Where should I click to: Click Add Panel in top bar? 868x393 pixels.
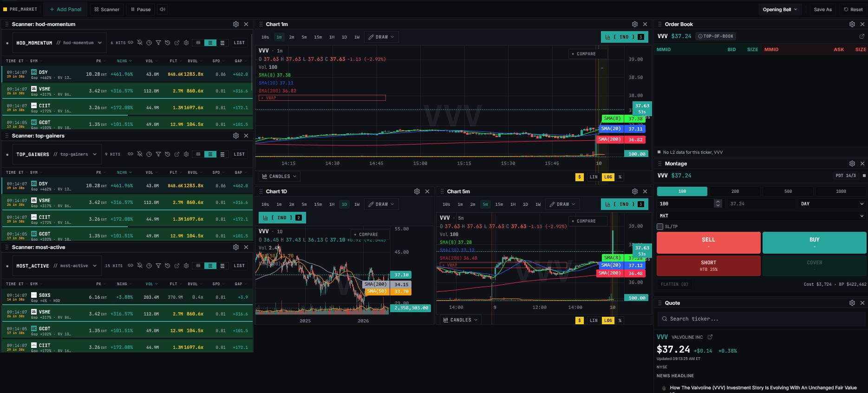coord(65,9)
